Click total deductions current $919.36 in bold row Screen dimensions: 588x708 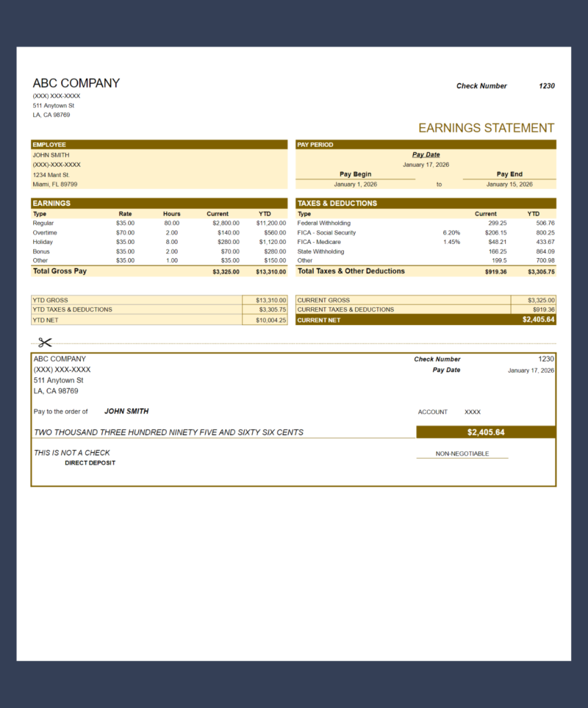tap(495, 272)
